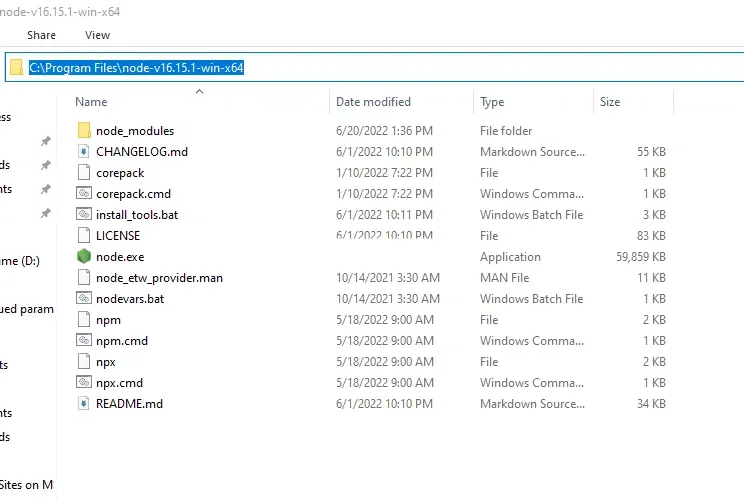Select the npm file name

pos(108,320)
